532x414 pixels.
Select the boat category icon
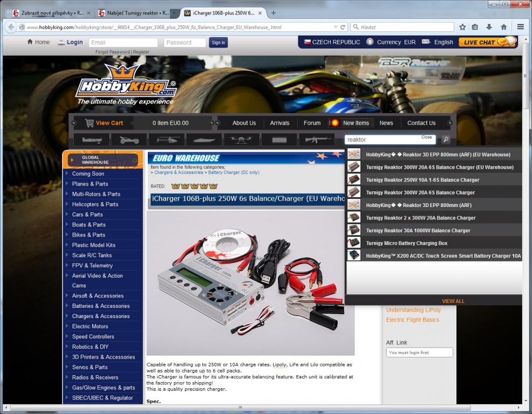tap(204, 140)
